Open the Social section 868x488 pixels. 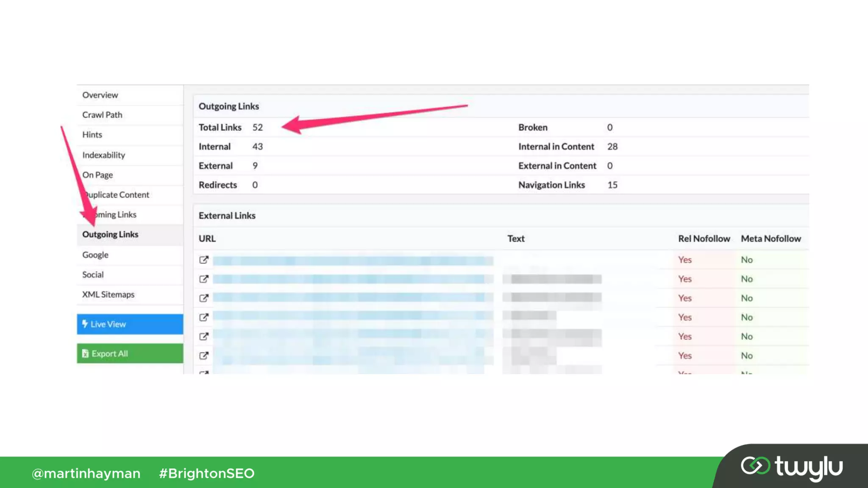(x=93, y=274)
